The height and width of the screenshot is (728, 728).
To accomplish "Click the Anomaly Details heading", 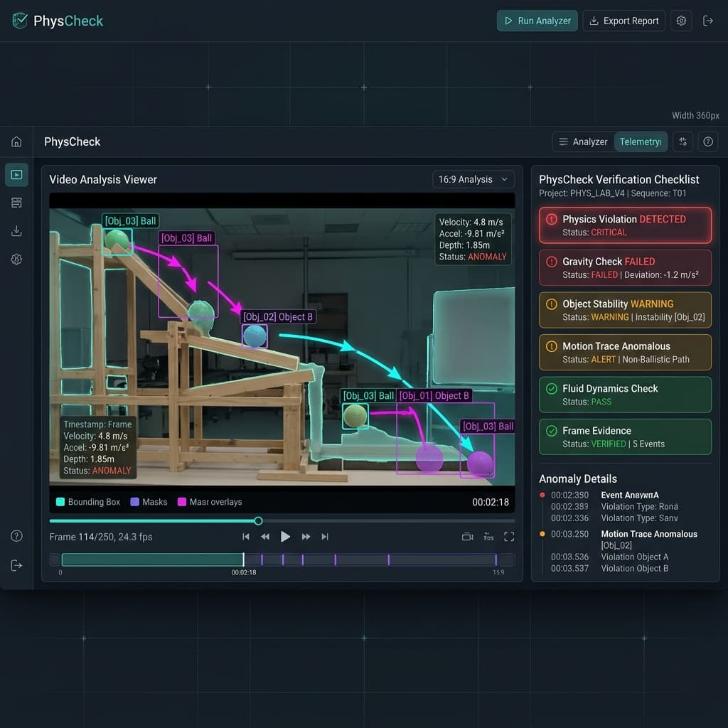I will click(577, 478).
